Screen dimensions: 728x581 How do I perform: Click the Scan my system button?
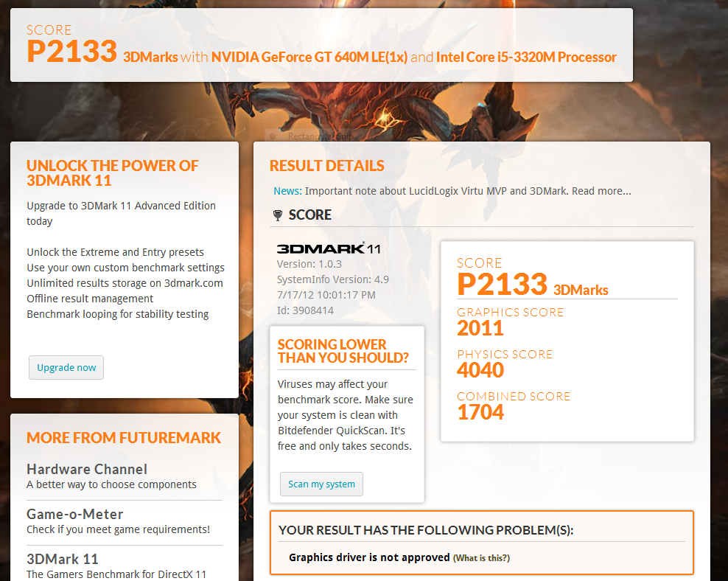321,484
